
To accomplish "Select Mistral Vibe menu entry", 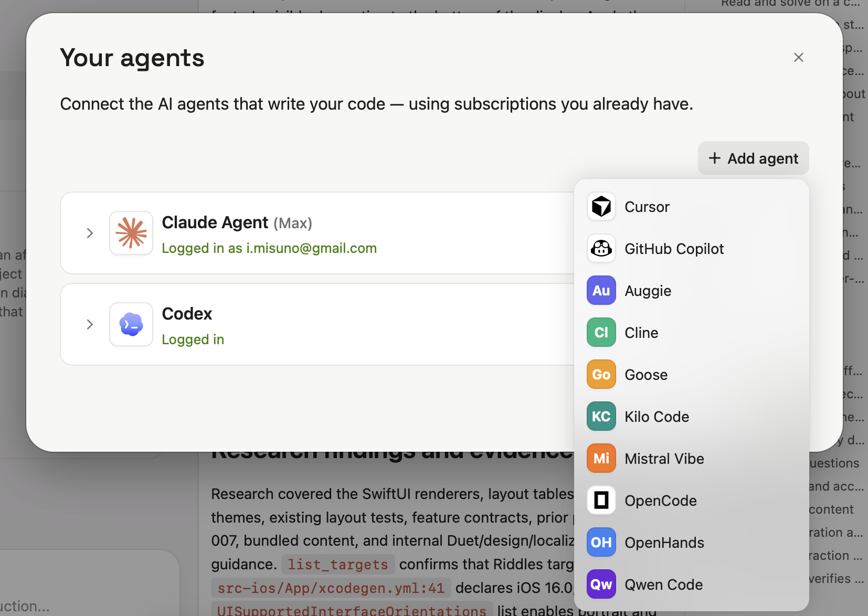I will coord(691,459).
